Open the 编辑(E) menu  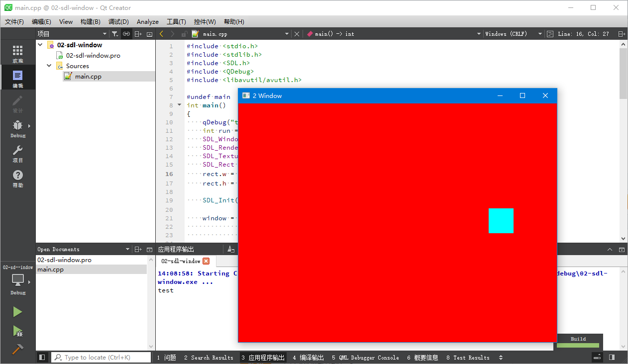pos(41,22)
